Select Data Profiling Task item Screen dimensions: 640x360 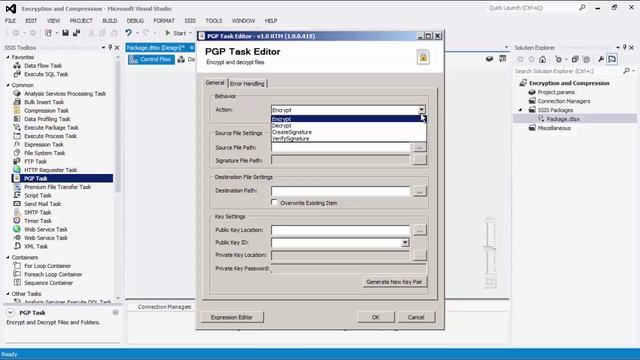pos(47,119)
